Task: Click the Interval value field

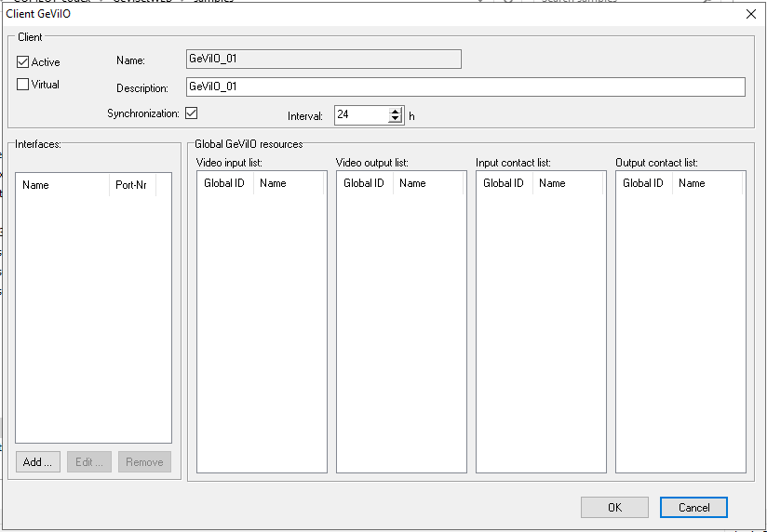Action: tap(360, 115)
